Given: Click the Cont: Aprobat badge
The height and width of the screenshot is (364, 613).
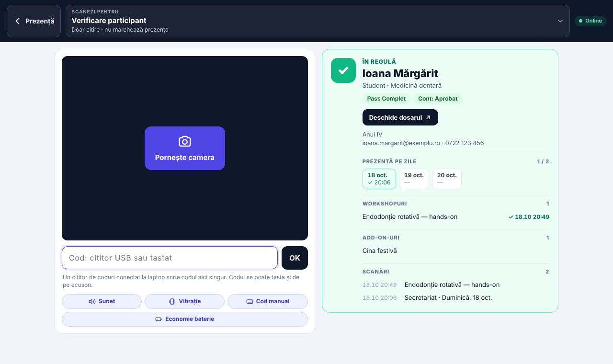Looking at the screenshot, I should click(438, 99).
